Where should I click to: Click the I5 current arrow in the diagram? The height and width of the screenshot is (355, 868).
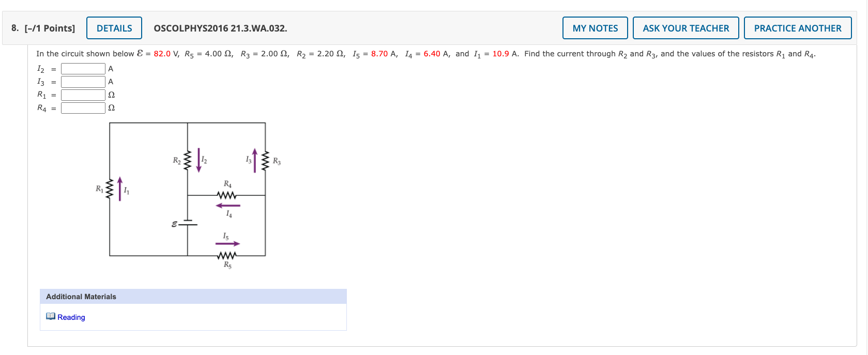(227, 242)
